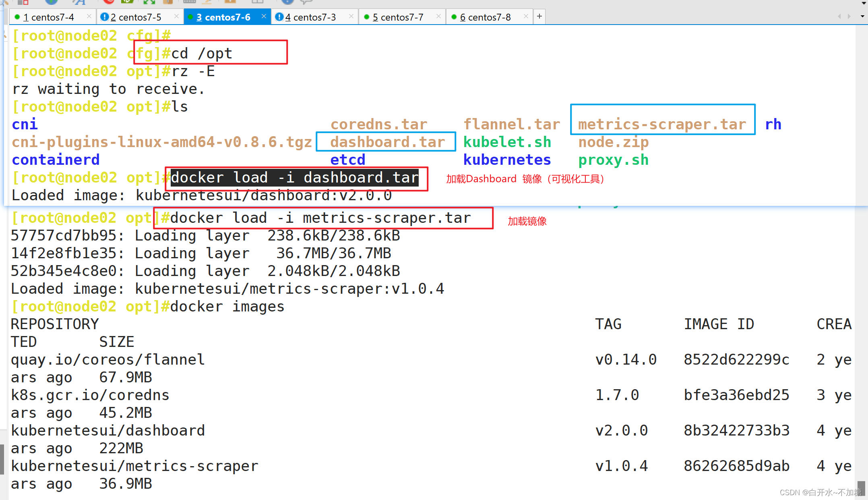Viewport: 868px width, 500px height.
Task: Click the 'IMAGE ID' column header
Action: click(719, 324)
